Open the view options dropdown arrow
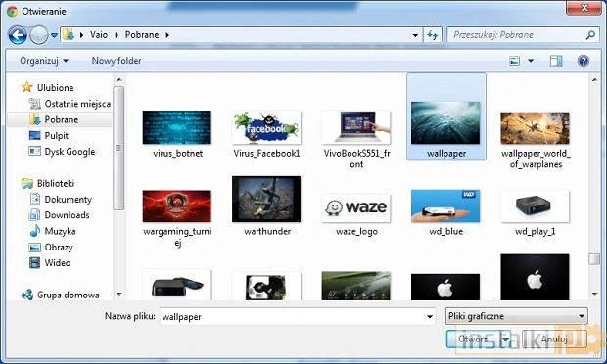The width and height of the screenshot is (607, 364). (531, 61)
